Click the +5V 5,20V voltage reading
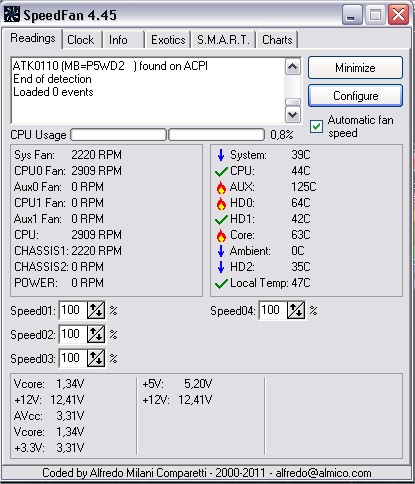 [177, 384]
